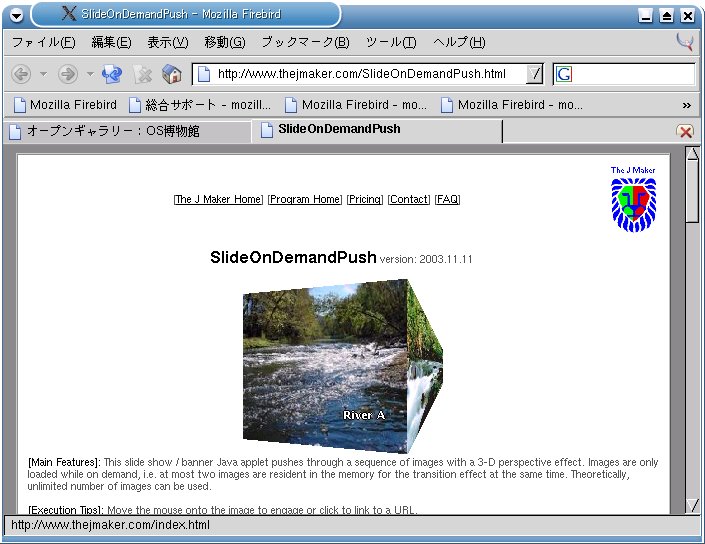Open the ファイル(F) menu
The height and width of the screenshot is (544, 705).
point(44,42)
